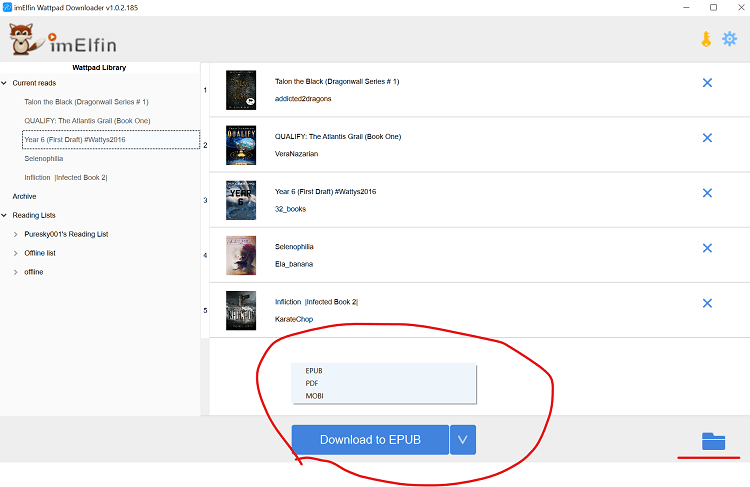Click the Infliction title in the main list
This screenshot has height=487, width=750.
[x=316, y=302]
